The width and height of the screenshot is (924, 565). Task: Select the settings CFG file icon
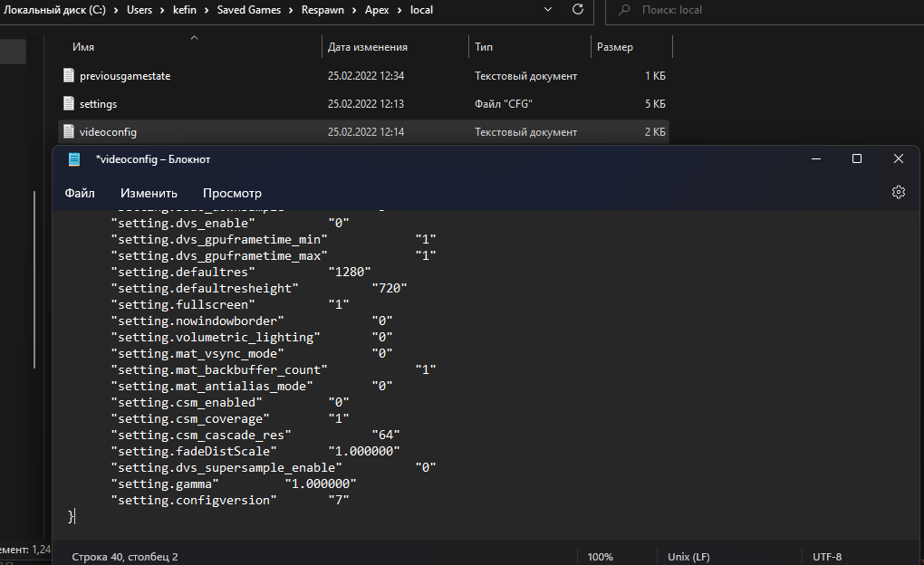[x=68, y=104]
